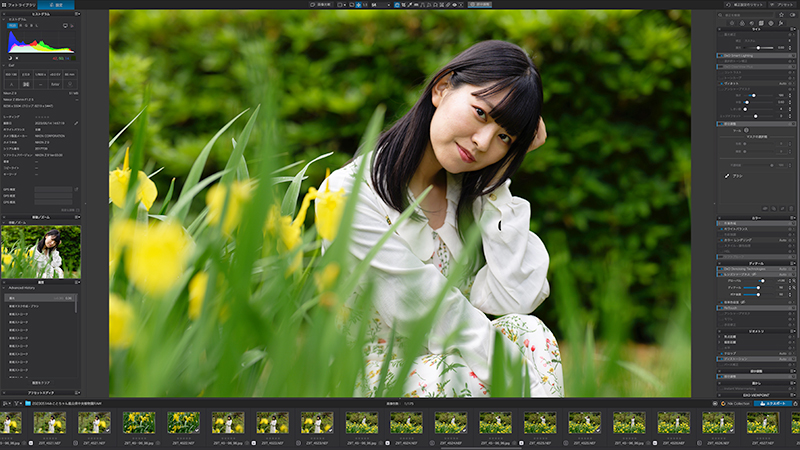Open the PhotoLibrary tab
The height and width of the screenshot is (450, 800).
coord(18,5)
